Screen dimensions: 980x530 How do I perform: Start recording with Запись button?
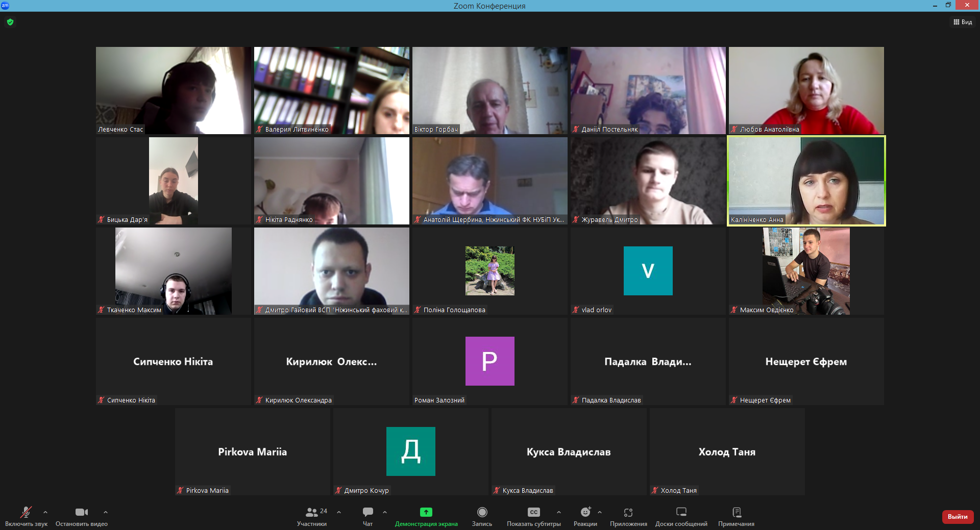point(482,516)
